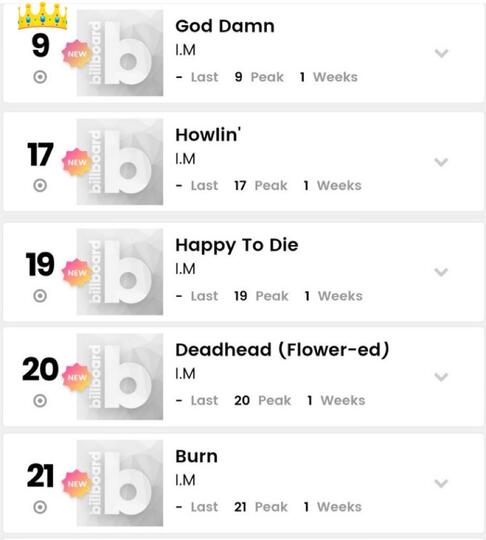This screenshot has width=486, height=540.
Task: Open the Billboard cover thumbnail for Deadhead
Action: click(120, 376)
